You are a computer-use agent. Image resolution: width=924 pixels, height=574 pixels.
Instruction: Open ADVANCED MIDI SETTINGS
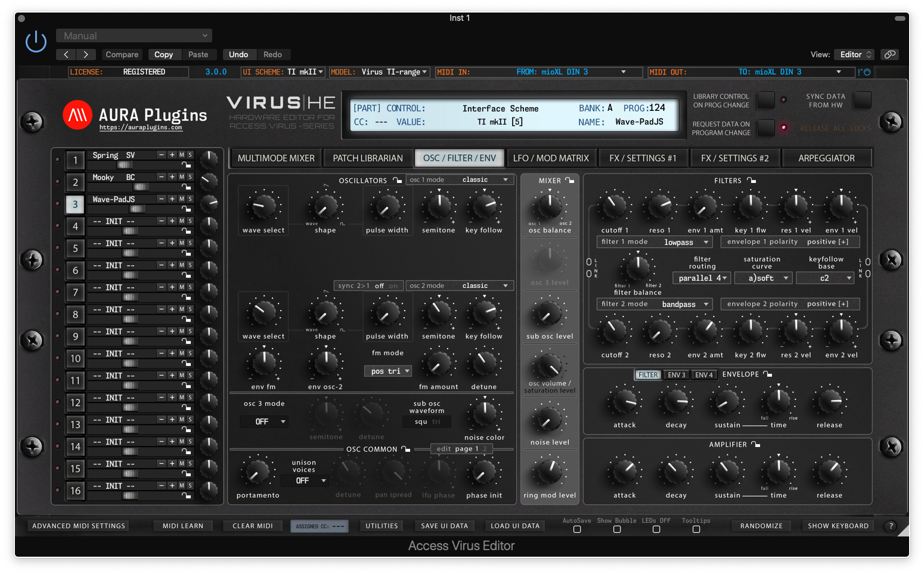[x=79, y=526]
